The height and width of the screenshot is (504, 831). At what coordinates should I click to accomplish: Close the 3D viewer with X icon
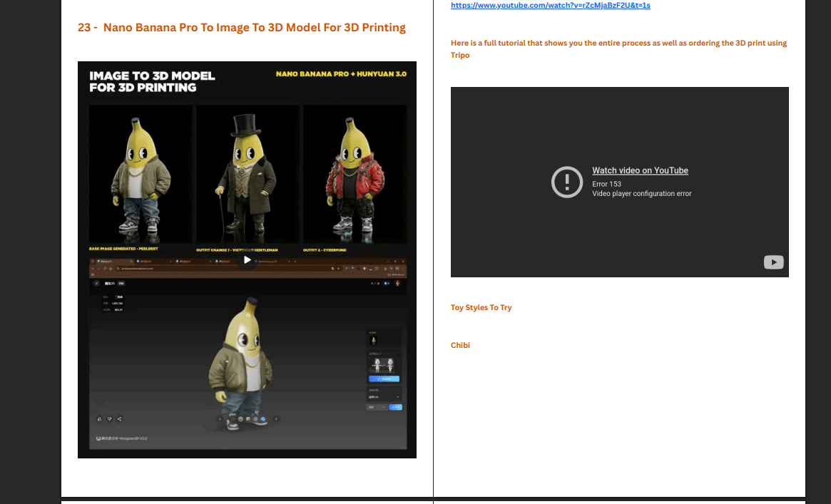pos(96,283)
